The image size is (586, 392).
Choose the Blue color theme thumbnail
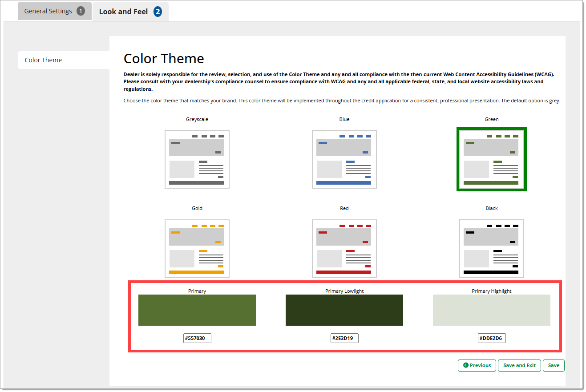pyautogui.click(x=344, y=159)
